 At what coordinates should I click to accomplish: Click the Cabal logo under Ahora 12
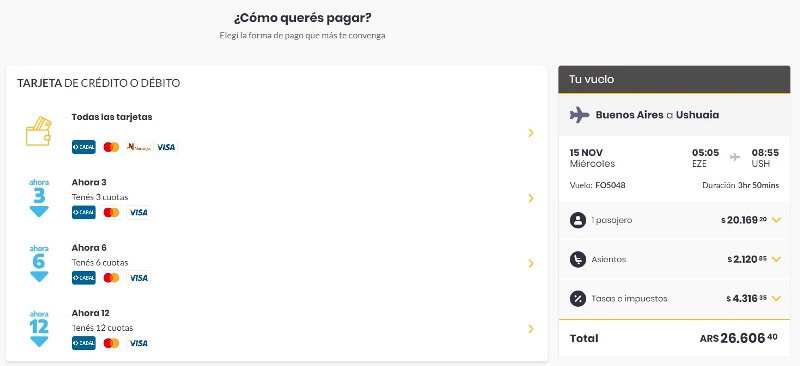click(x=84, y=343)
